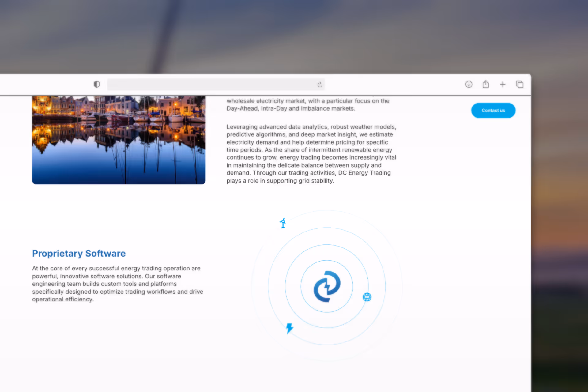The width and height of the screenshot is (588, 392).
Task: Focus the browser address bar
Action: [216, 85]
